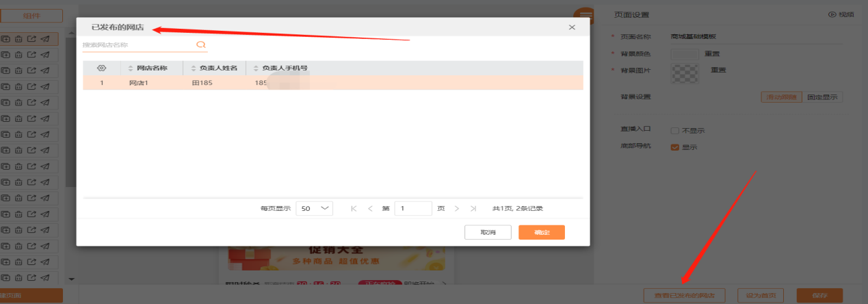This screenshot has height=304, width=868.
Task: Click 重置 next to 背景颜色
Action: 711,53
